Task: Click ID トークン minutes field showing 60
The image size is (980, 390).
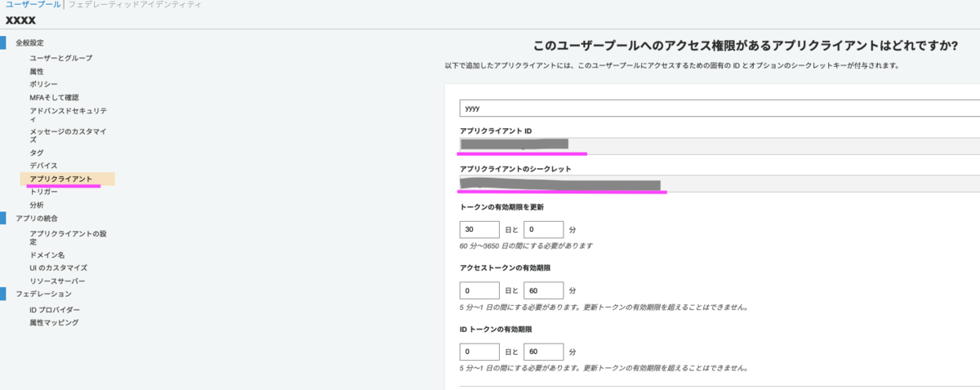Action: 543,352
